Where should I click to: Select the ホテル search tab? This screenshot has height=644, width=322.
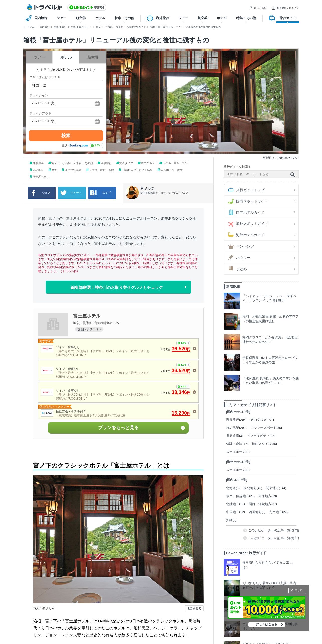[x=66, y=57]
